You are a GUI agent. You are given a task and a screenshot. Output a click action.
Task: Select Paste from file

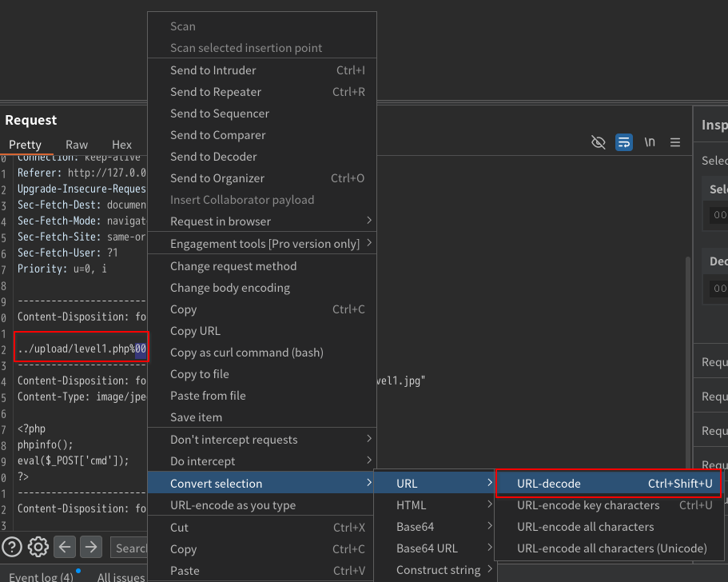tap(262, 396)
